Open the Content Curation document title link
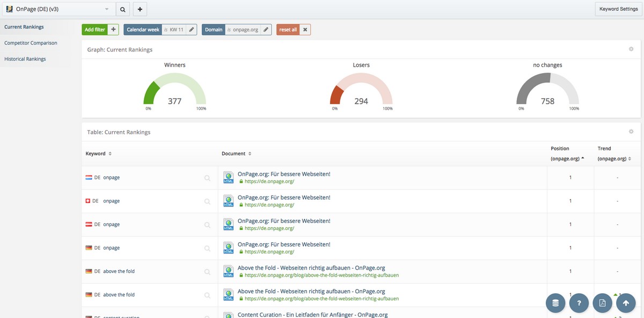644x318 pixels. (312, 314)
